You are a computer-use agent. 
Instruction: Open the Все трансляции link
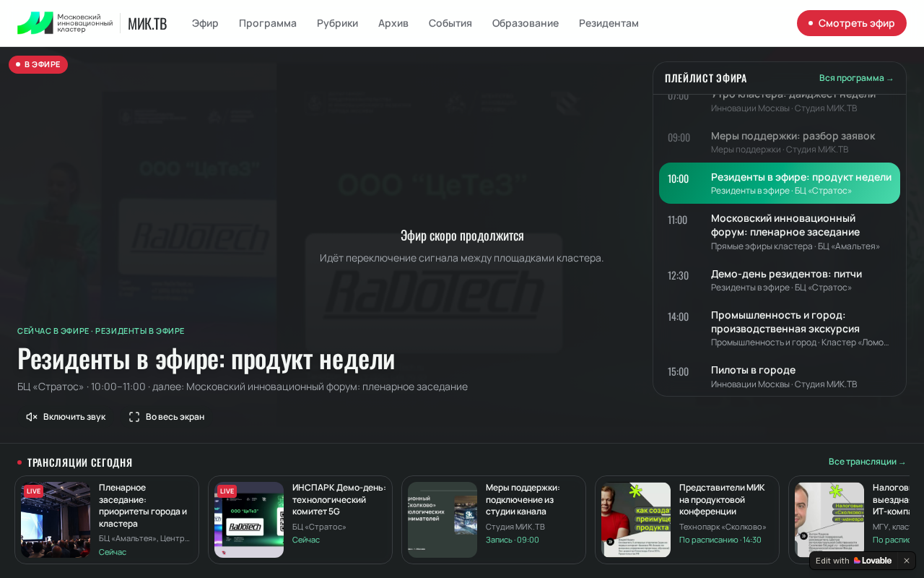868,462
